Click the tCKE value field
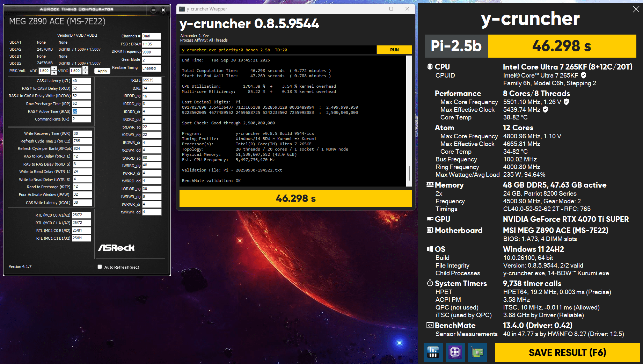The height and width of the screenshot is (364, 643). [152, 88]
